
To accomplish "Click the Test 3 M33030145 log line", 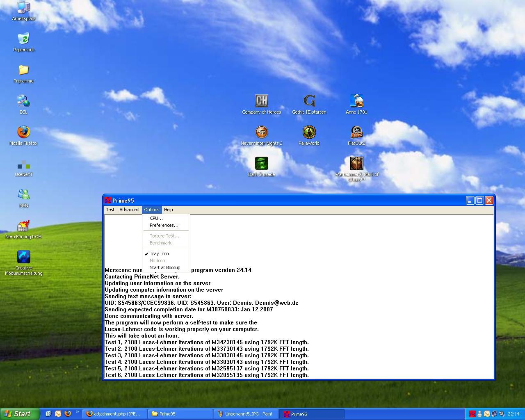I will (x=207, y=355).
